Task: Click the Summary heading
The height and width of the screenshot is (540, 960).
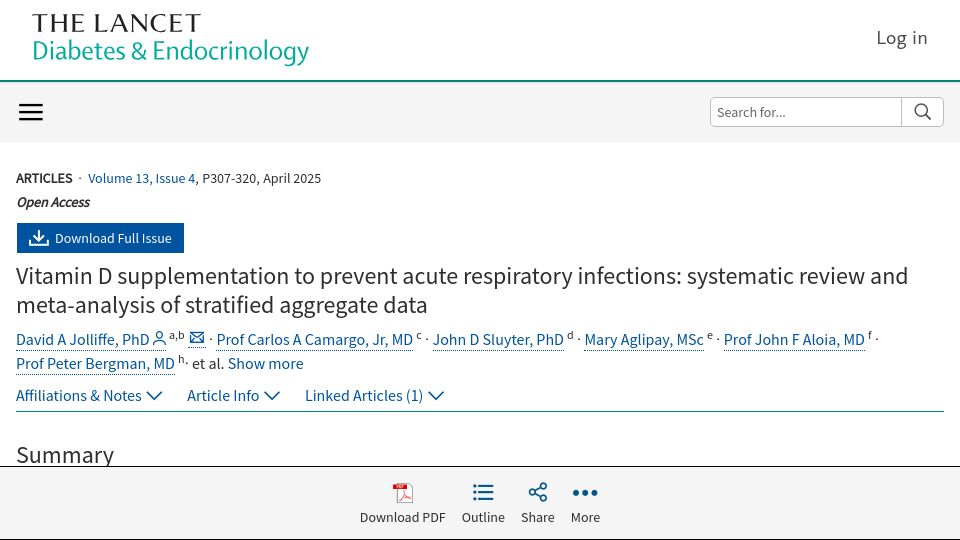Action: tap(65, 455)
